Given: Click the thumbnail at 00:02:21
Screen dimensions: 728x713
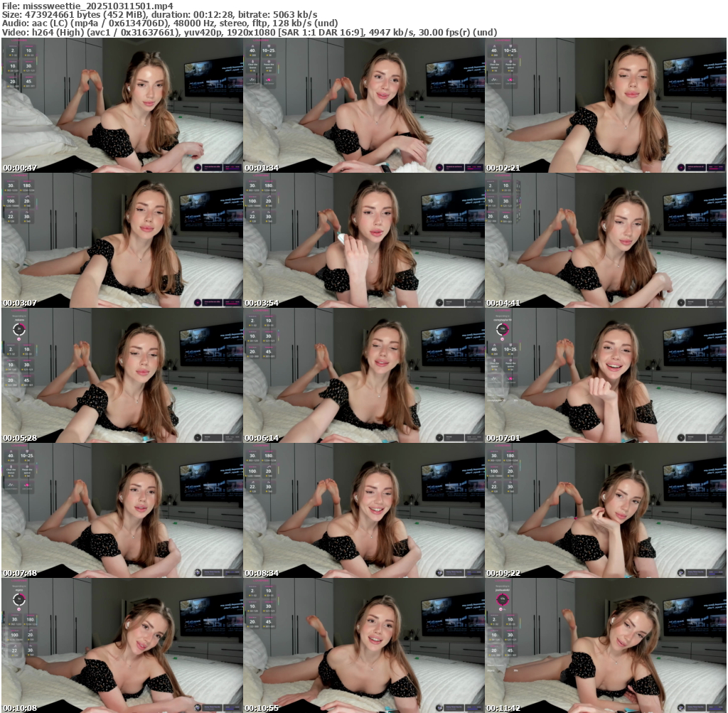Looking at the screenshot, I should click(x=606, y=105).
